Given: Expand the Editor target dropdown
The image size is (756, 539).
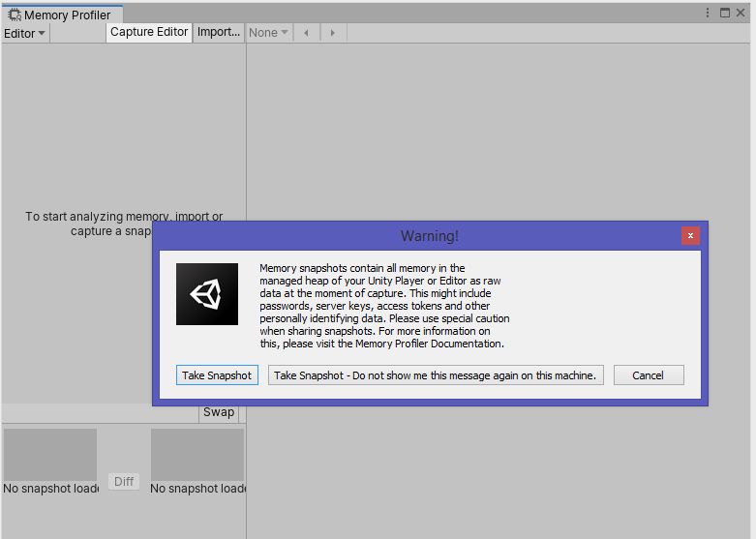Looking at the screenshot, I should click(24, 33).
